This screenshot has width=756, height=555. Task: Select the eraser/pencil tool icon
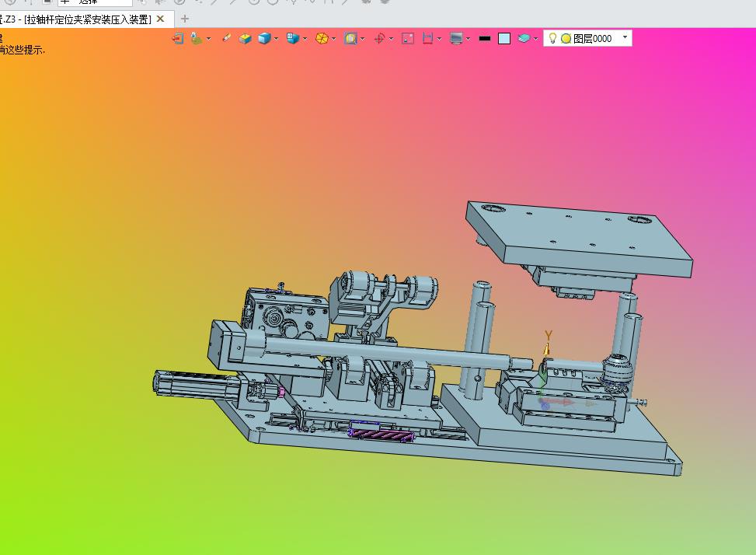(x=226, y=38)
